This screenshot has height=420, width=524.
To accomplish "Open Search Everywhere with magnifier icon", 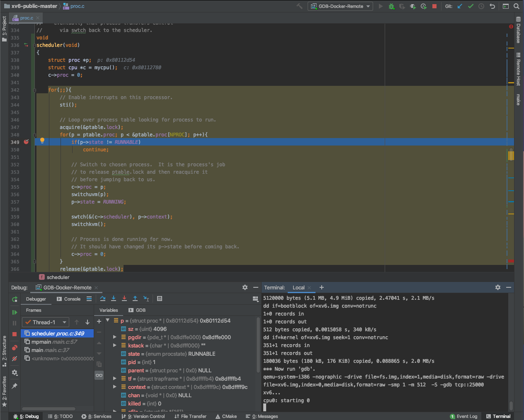I will tap(517, 6).
